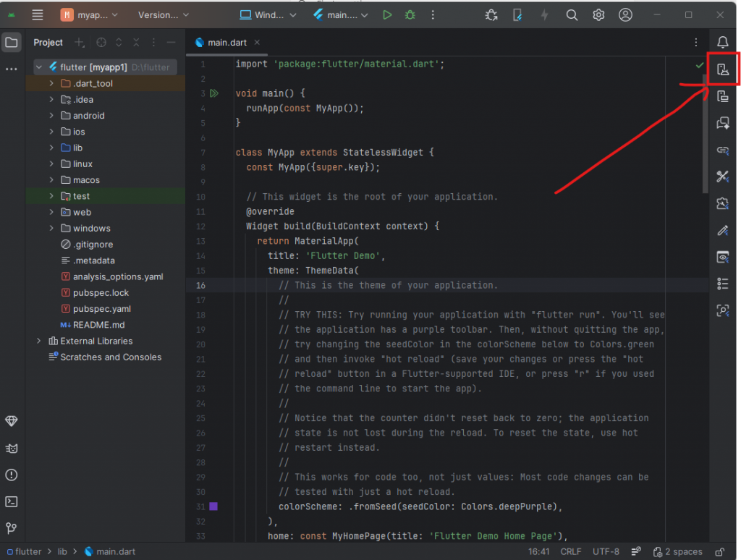The image size is (741, 560).
Task: Click the green Run button in toolbar
Action: coord(388,15)
